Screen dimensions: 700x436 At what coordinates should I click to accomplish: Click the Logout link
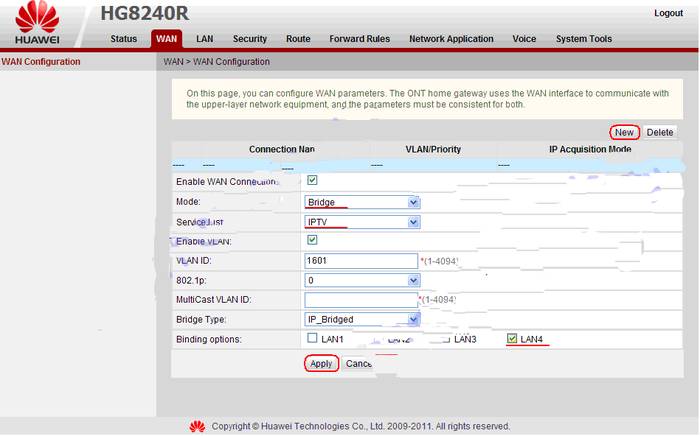[x=668, y=13]
